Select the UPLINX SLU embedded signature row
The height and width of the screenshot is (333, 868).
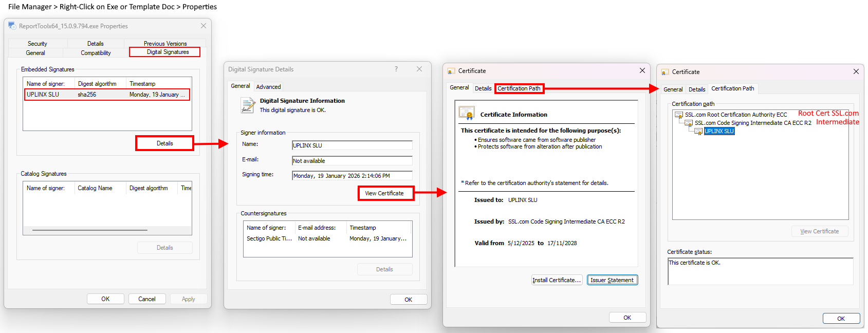pyautogui.click(x=107, y=95)
